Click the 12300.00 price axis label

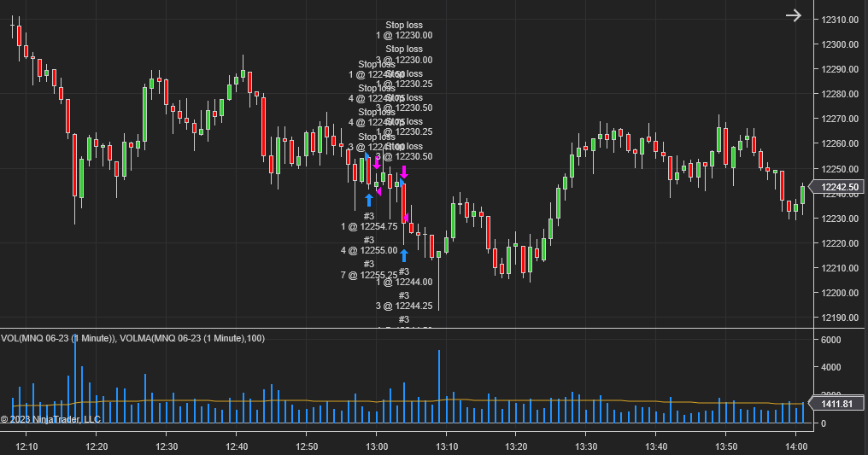pyautogui.click(x=840, y=44)
